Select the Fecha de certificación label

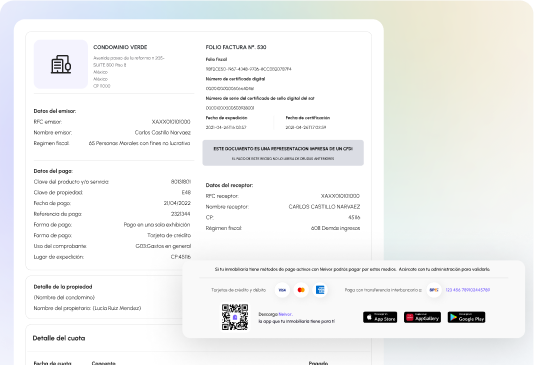(x=308, y=118)
